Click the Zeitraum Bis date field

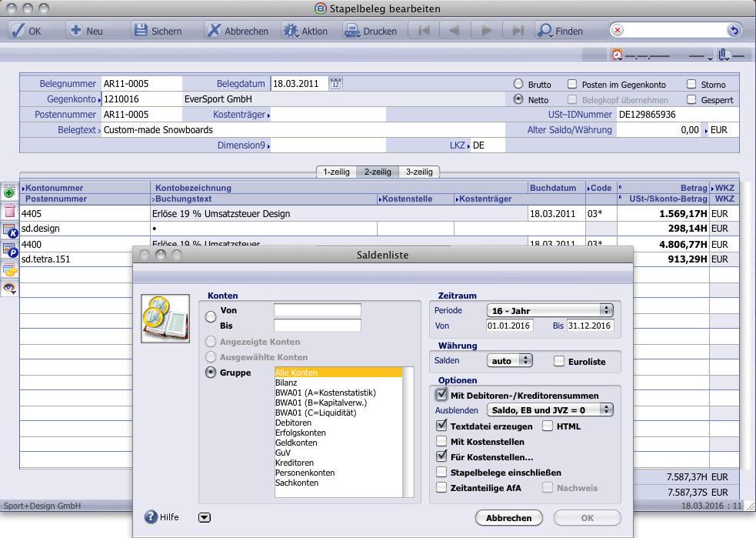[590, 326]
